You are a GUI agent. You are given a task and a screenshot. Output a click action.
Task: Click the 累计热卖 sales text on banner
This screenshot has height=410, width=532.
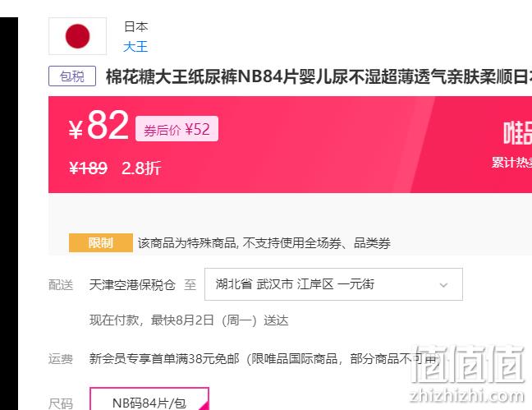511,163
